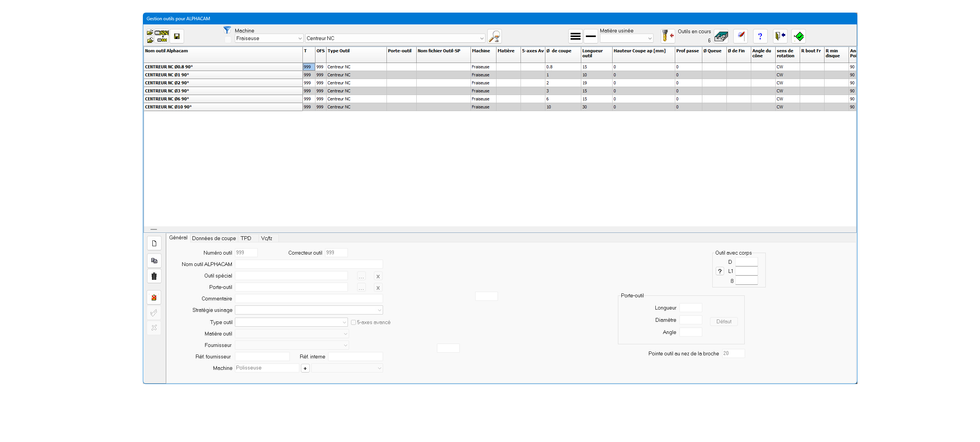
Task: Click the Pointe outil au nez field
Action: [x=733, y=353]
